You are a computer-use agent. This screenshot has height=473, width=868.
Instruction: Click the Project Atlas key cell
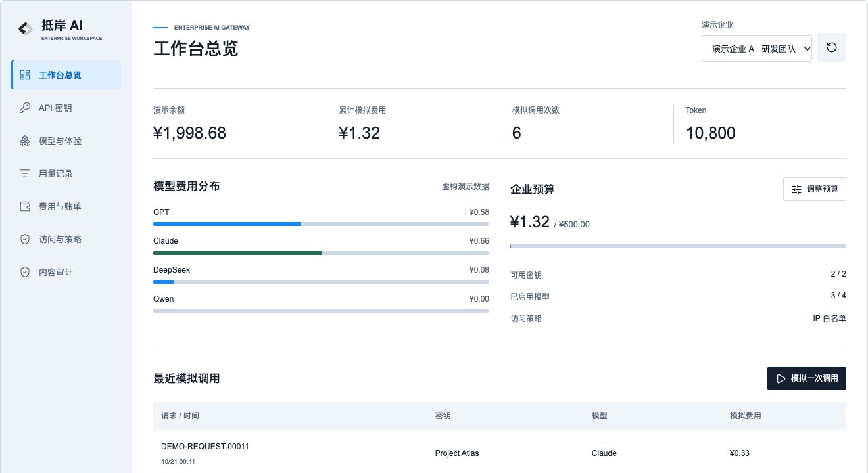point(456,453)
